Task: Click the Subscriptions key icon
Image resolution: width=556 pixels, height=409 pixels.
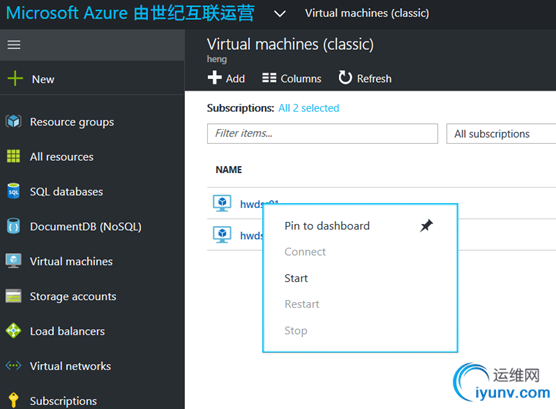Action: click(13, 400)
